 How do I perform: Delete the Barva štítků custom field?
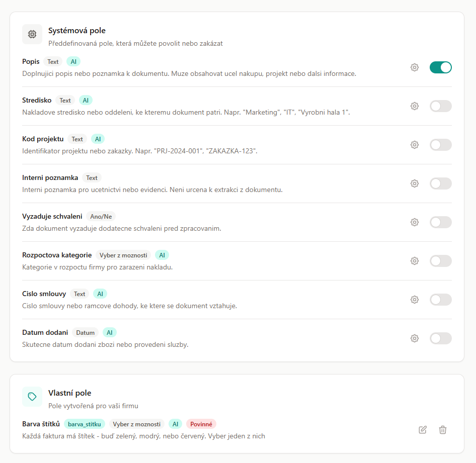click(443, 430)
